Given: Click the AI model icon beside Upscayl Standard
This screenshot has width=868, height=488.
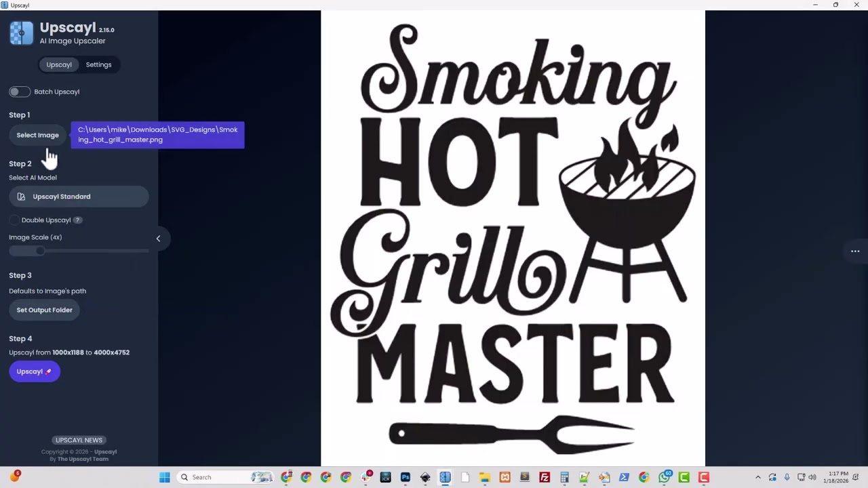Looking at the screenshot, I should [x=21, y=197].
